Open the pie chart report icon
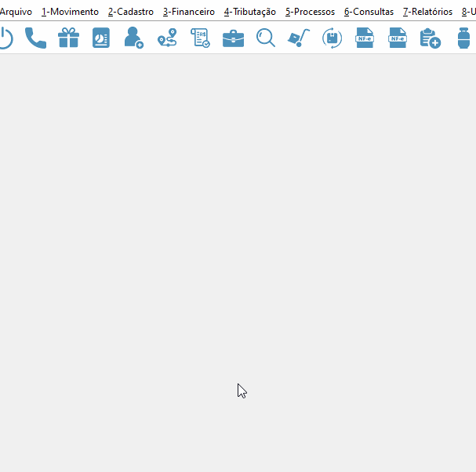 101,38
